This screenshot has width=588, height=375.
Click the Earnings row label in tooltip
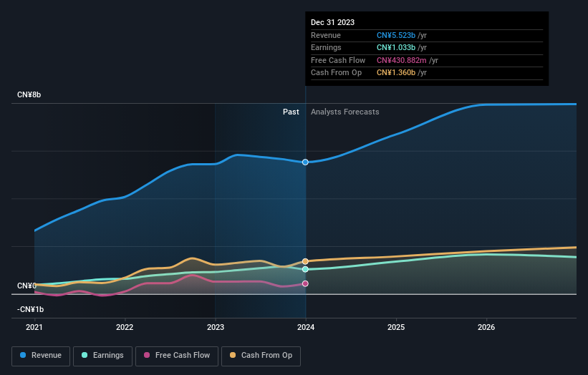326,47
